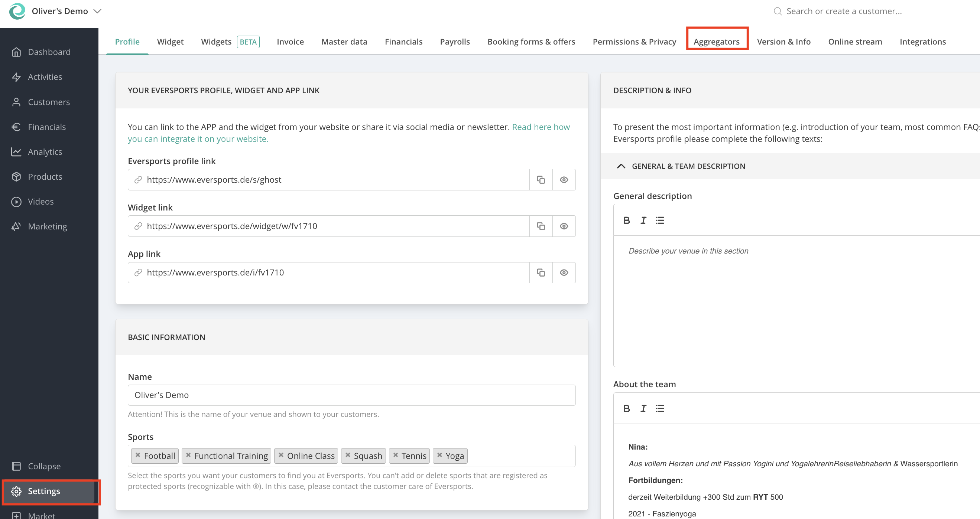Screen dimensions: 980x519
Task: Open the Aggregators tab
Action: (x=716, y=42)
